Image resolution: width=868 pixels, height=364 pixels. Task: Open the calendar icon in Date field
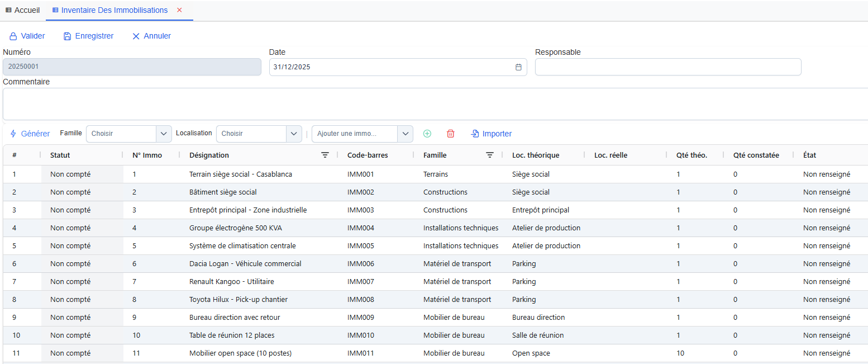(518, 67)
